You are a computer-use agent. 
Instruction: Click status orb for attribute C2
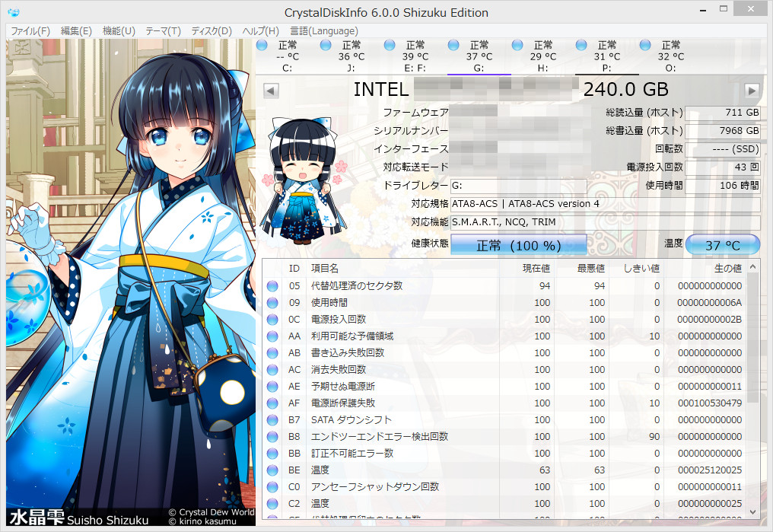[272, 504]
